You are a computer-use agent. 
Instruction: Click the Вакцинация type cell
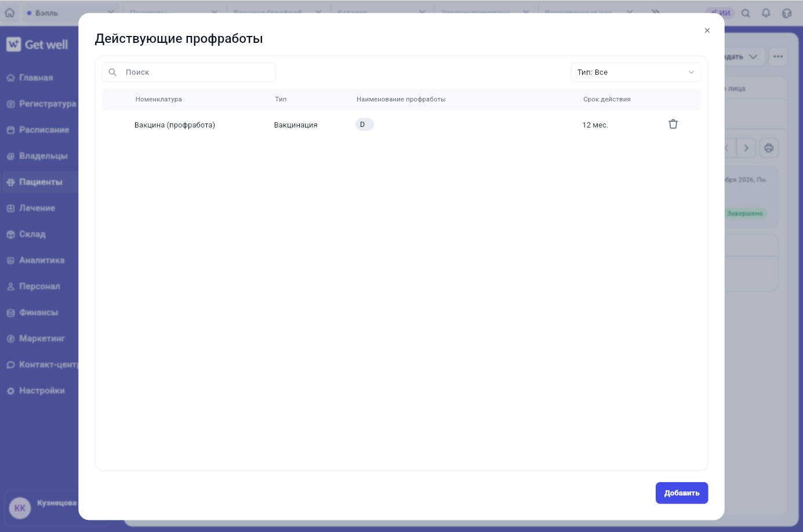[x=296, y=125]
